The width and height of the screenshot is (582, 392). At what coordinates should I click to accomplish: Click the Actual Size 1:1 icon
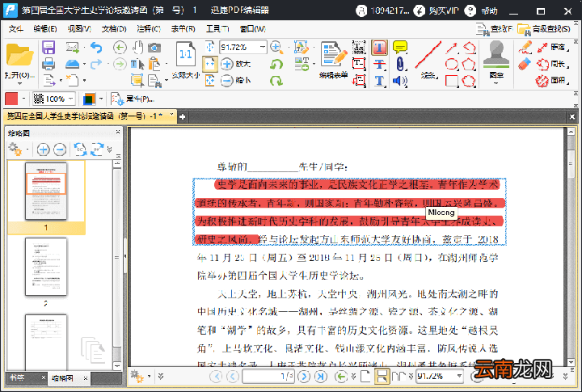(186, 56)
